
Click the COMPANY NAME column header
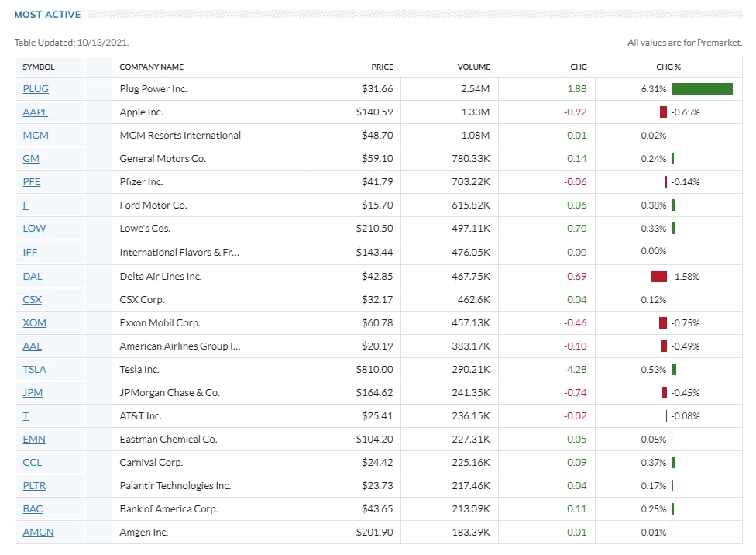pos(151,67)
